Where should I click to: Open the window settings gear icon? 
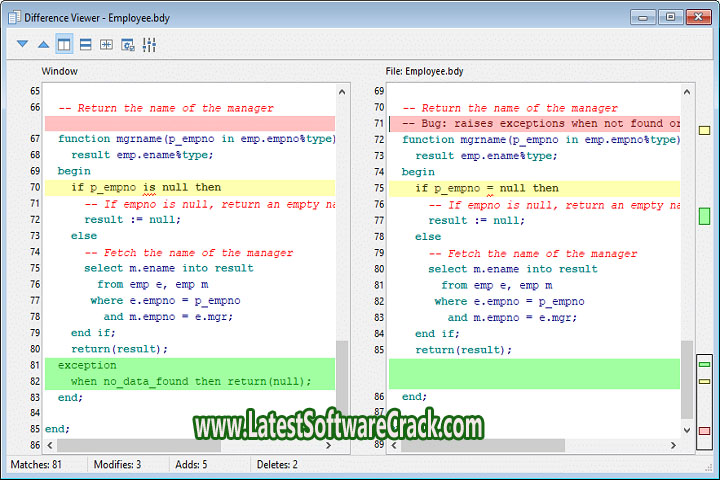click(x=128, y=45)
